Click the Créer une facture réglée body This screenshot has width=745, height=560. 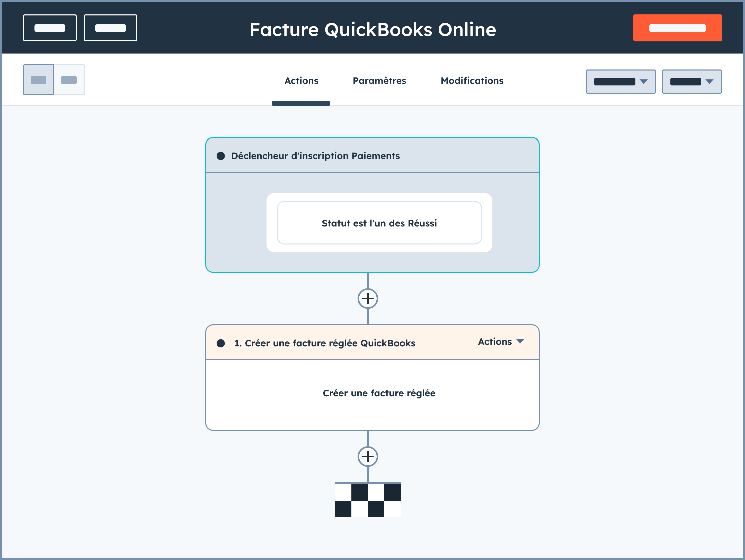[x=379, y=393]
